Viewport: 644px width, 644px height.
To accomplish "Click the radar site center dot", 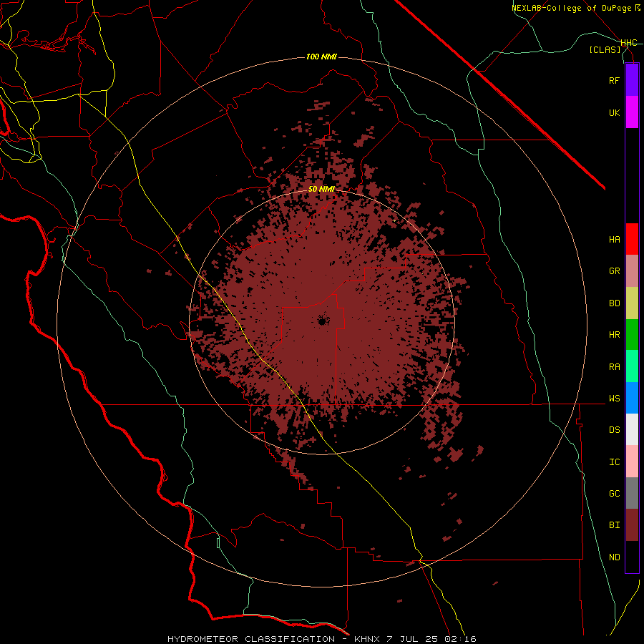I will [x=322, y=321].
